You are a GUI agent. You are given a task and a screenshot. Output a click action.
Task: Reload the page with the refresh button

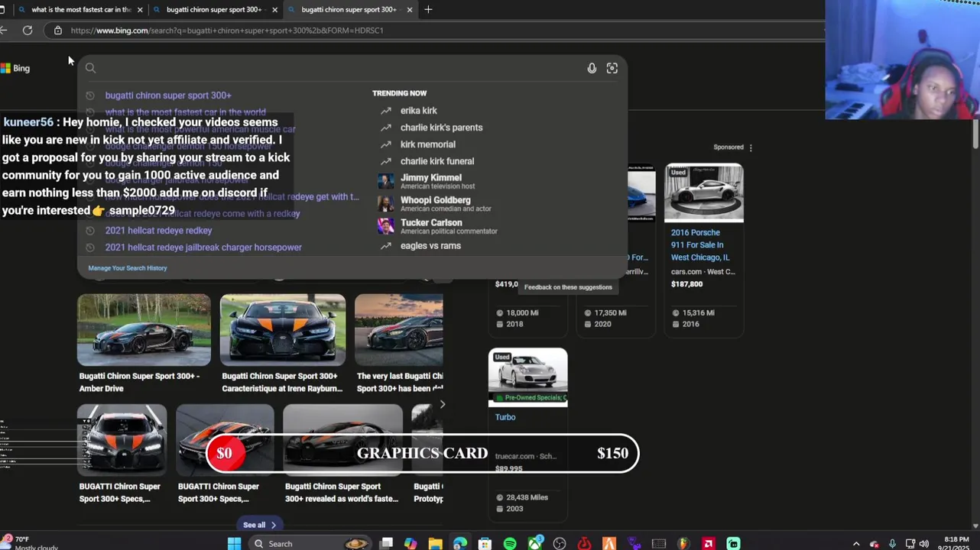click(x=28, y=31)
